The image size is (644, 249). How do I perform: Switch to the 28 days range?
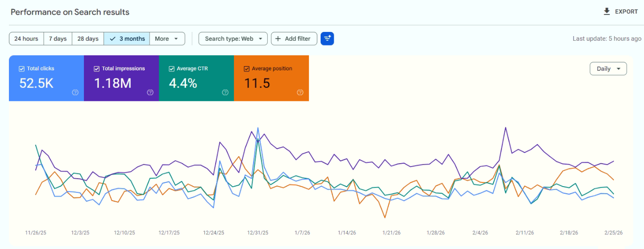tap(88, 39)
